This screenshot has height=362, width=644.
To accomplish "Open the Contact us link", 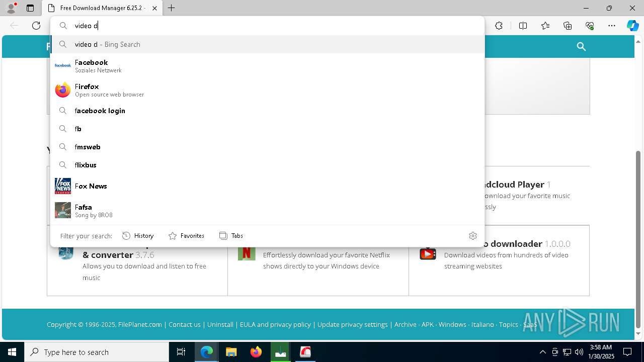I will pyautogui.click(x=185, y=324).
